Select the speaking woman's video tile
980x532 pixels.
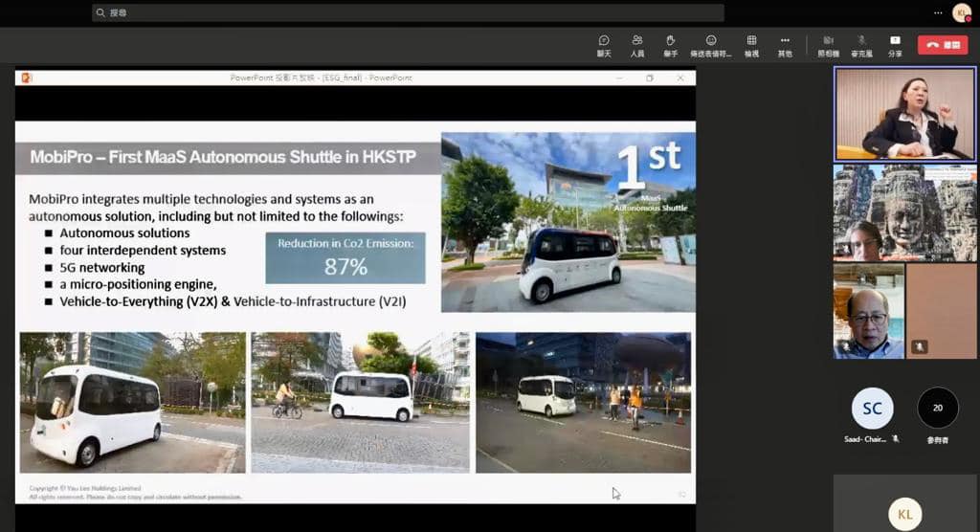[905, 114]
